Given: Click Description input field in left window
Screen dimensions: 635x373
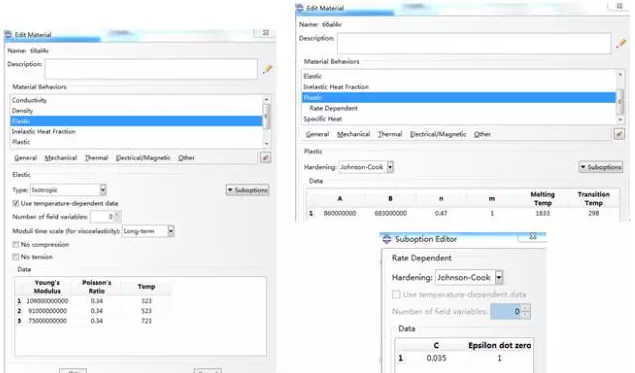Looking at the screenshot, I should 151,69.
